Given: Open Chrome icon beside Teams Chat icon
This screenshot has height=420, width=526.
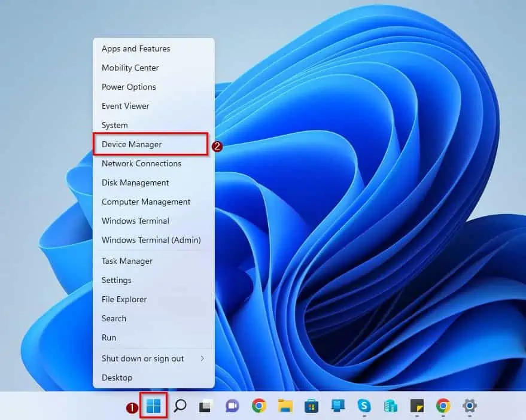Looking at the screenshot, I should coord(259,406).
